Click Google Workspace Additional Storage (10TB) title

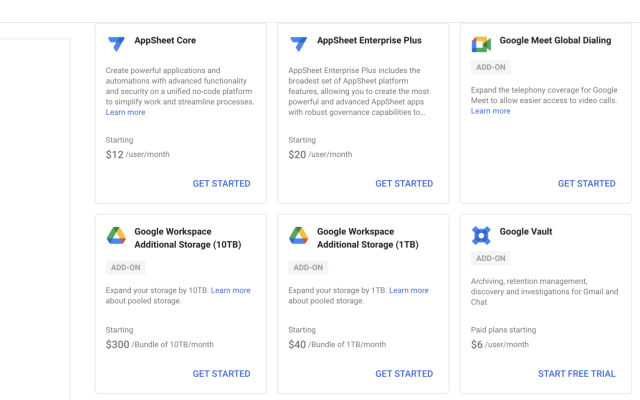(188, 238)
